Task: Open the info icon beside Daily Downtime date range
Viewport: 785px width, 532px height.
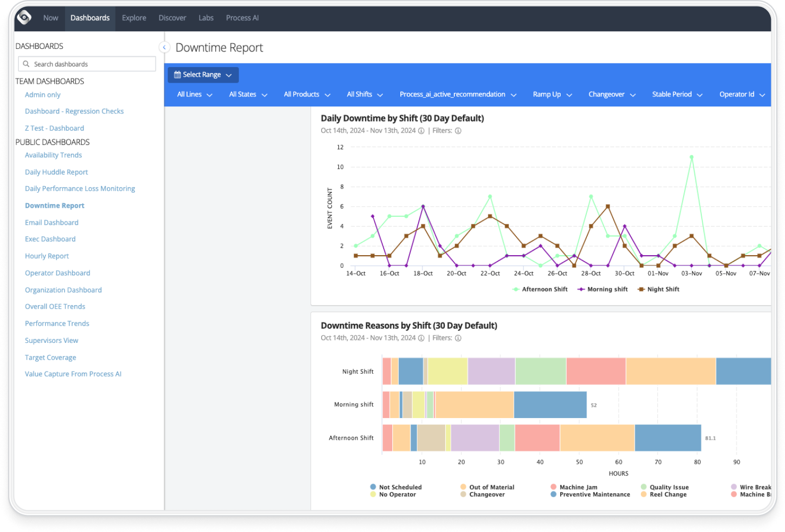Action: click(421, 131)
